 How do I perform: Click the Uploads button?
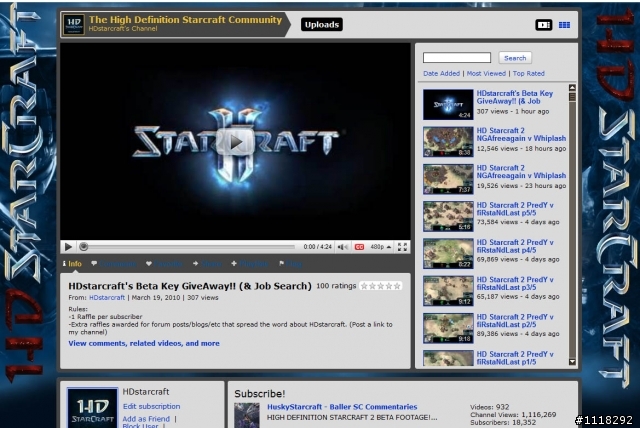click(x=322, y=24)
